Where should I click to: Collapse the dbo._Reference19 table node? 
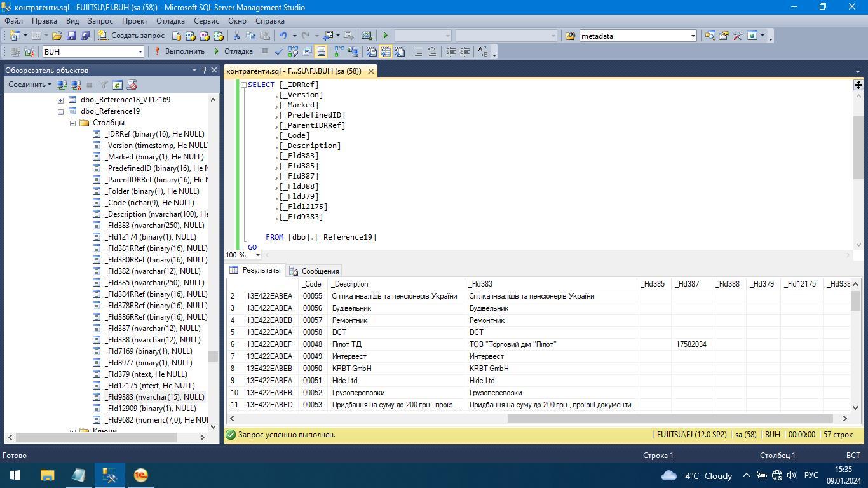[60, 111]
